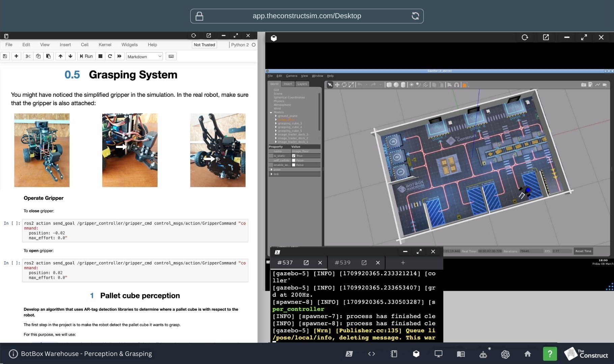Add a spot light in Gazebo
This screenshot has width=614, height=364.
419,85
